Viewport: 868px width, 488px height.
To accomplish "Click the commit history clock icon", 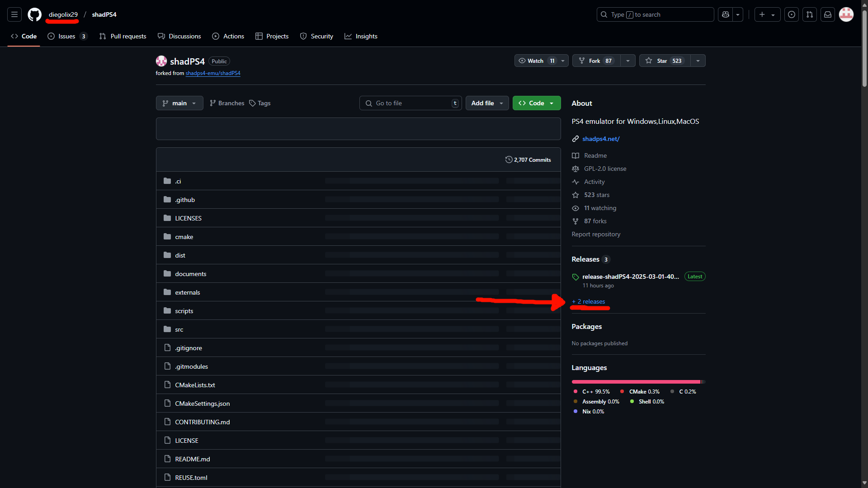I will point(509,160).
